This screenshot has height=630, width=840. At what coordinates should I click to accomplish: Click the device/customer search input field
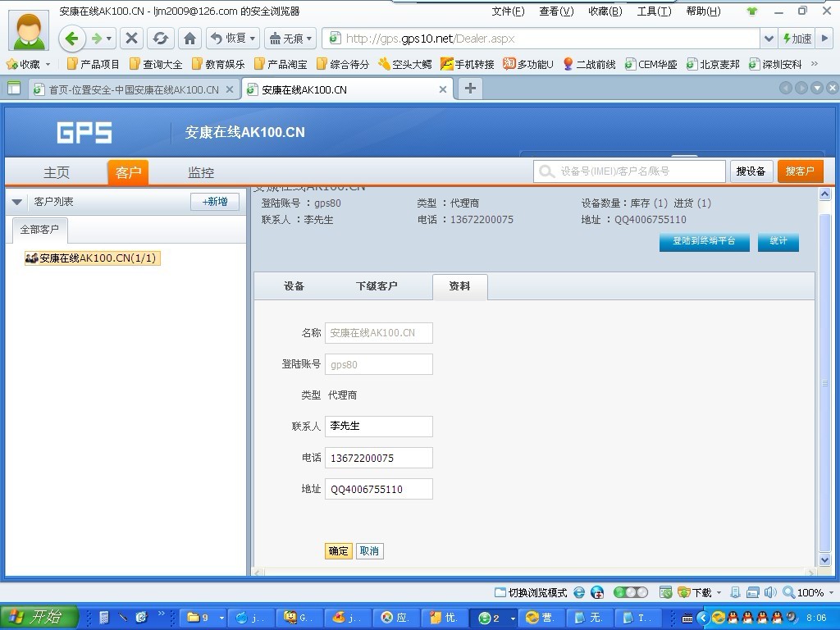[629, 171]
